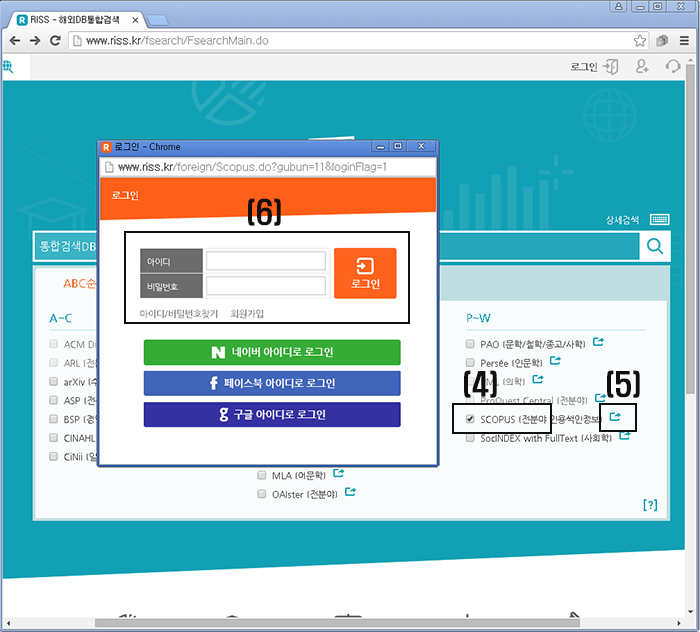700x632 pixels.
Task: Click the horizontal scrollbar thumb
Action: point(337,623)
